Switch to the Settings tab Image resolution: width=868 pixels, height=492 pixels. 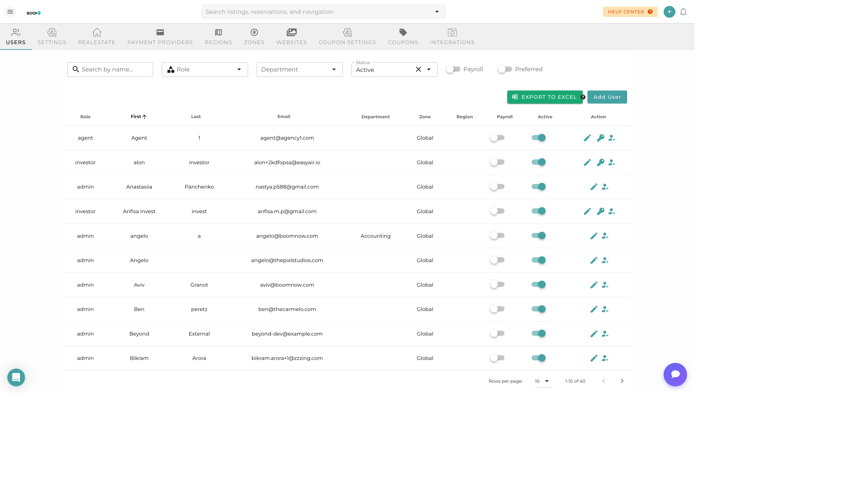[x=52, y=37]
